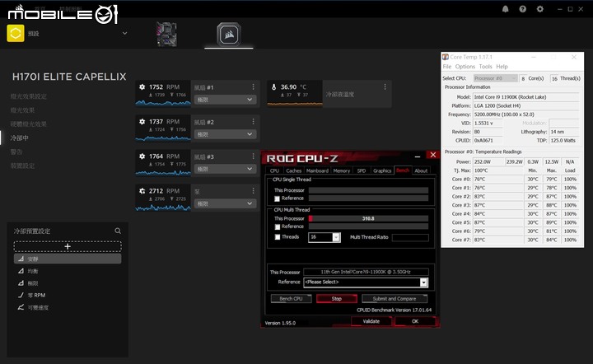Select the Corsair cooler device icon
The width and height of the screenshot is (593, 364).
pyautogui.click(x=229, y=35)
